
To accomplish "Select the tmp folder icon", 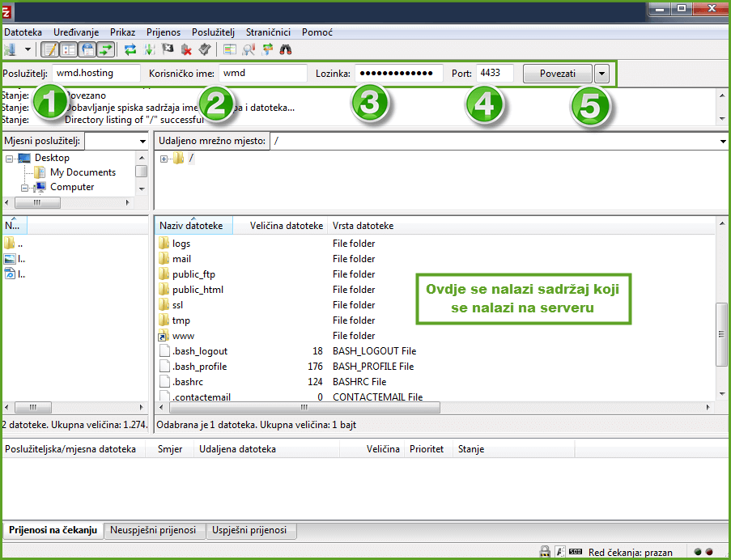I will pos(164,320).
